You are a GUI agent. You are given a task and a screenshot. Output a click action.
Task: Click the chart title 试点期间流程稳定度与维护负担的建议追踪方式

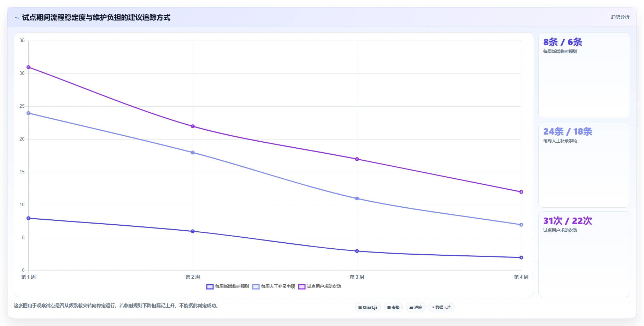pos(96,18)
